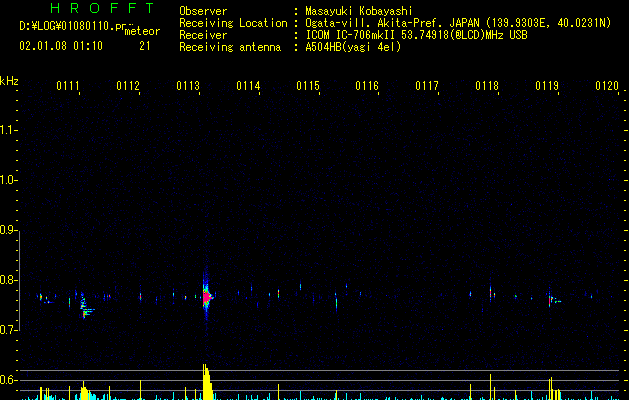Click the 0.9 kHz axis label
Image resolution: width=629 pixels, height=400 pixels.
click(9, 230)
